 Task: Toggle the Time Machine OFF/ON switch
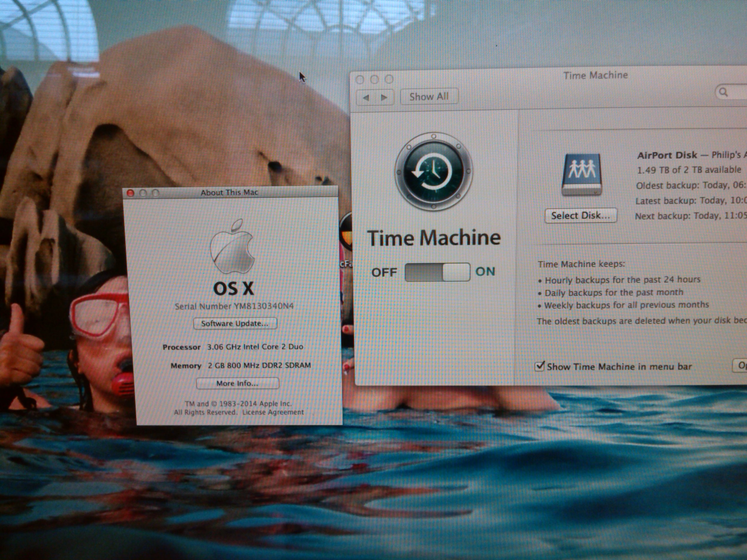point(437,272)
